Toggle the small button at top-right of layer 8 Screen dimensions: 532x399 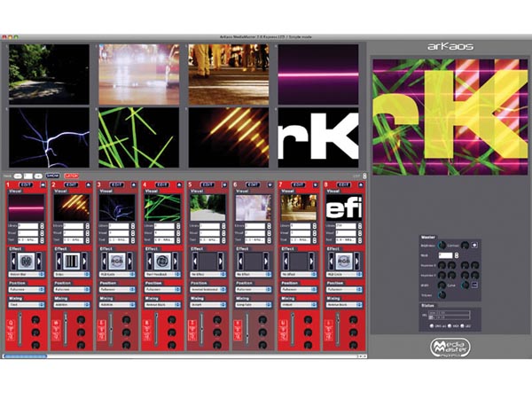point(361,185)
